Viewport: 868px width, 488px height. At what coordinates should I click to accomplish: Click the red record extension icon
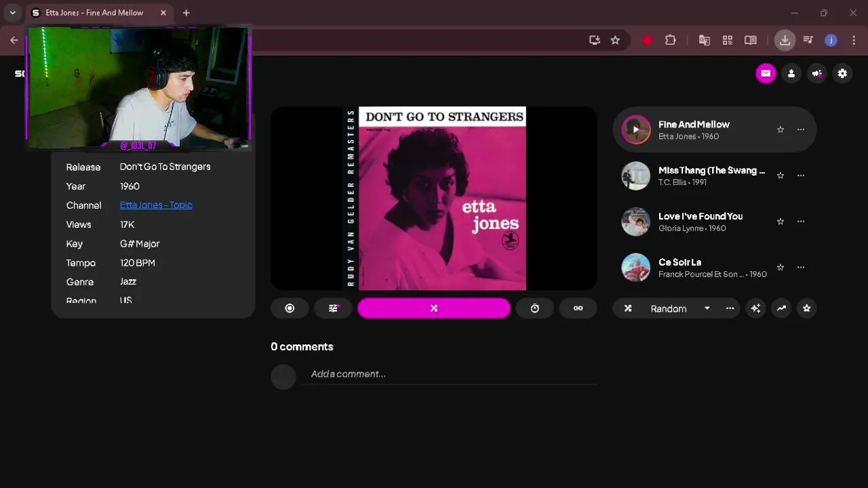click(648, 41)
